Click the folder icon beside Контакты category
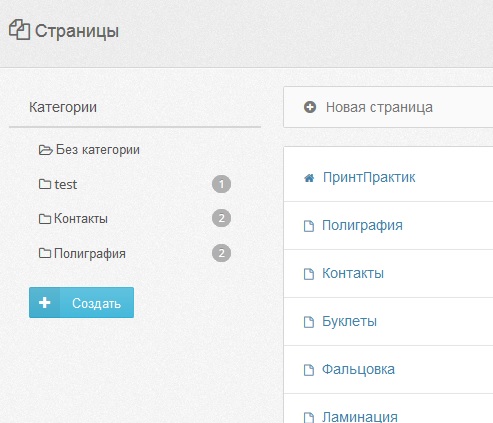The image size is (493, 423). pyautogui.click(x=45, y=219)
